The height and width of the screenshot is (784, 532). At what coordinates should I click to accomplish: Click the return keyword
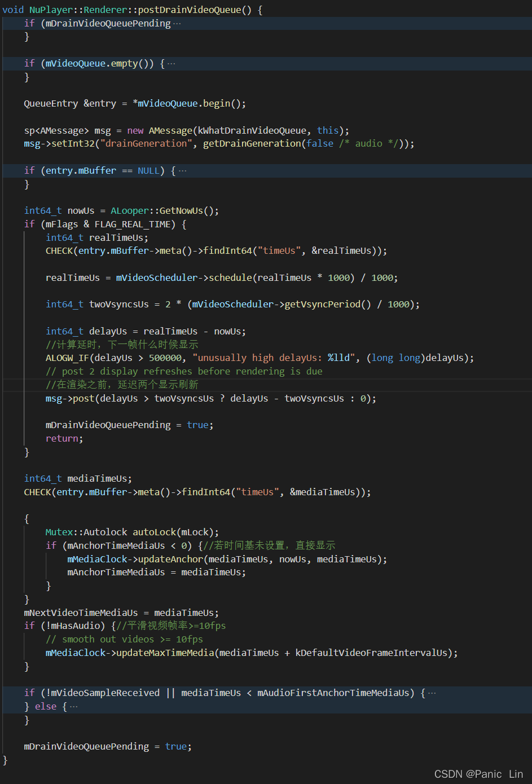coord(64,439)
